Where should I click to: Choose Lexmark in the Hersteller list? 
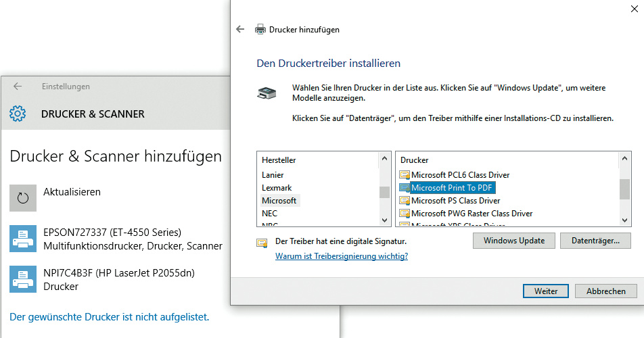coord(277,188)
